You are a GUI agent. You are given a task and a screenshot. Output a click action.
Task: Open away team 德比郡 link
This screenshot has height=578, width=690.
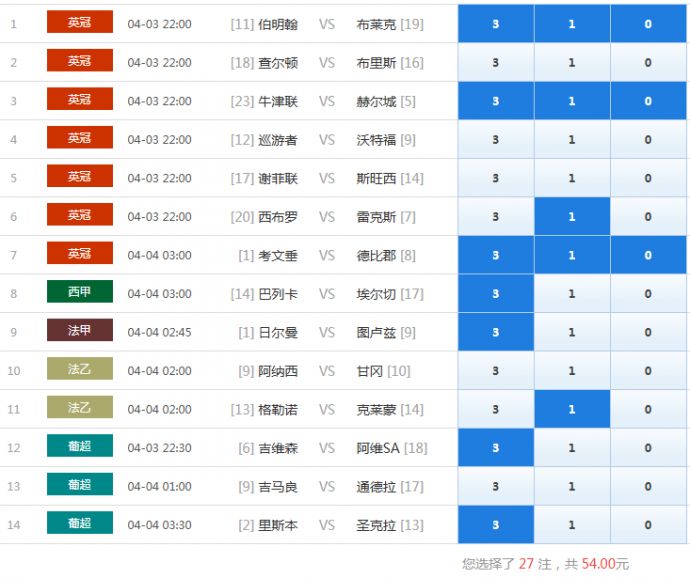coord(376,256)
